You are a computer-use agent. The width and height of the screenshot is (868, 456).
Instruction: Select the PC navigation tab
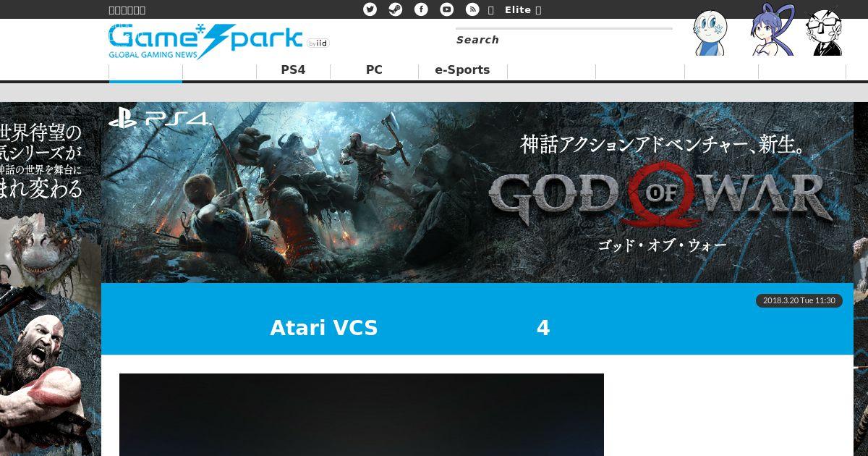click(374, 70)
